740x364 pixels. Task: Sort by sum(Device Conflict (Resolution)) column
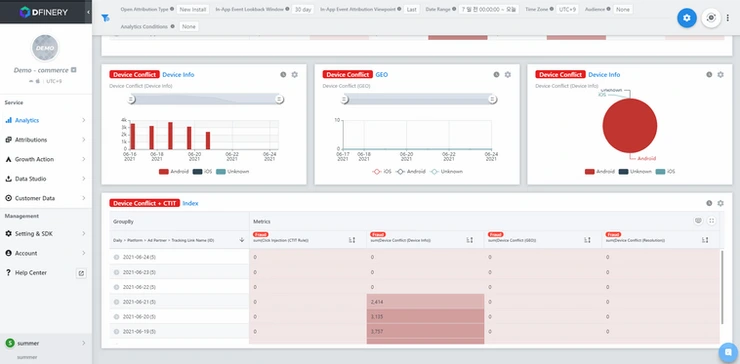point(705,240)
